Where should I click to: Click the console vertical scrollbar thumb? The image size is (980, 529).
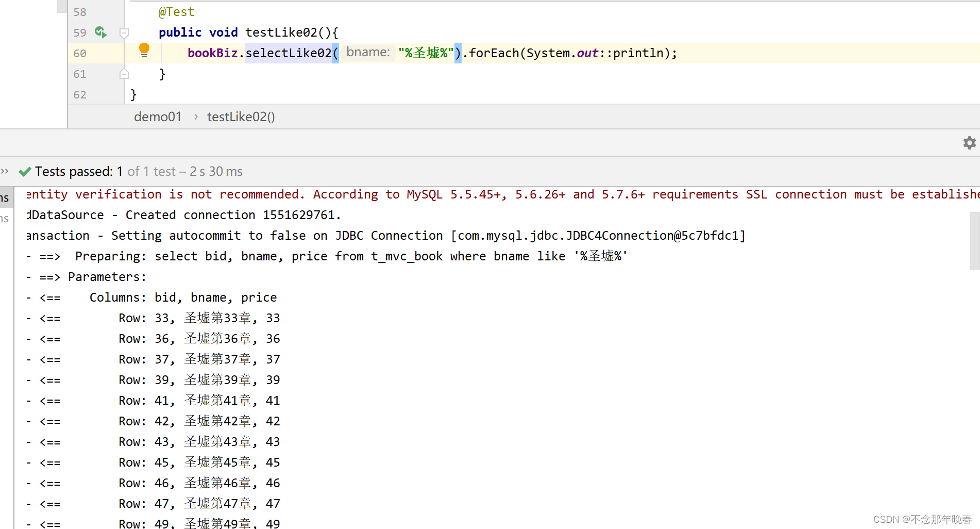(x=974, y=240)
